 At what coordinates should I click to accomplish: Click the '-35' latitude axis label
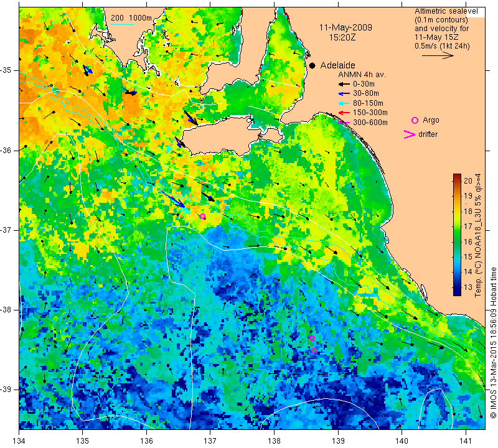(6, 70)
